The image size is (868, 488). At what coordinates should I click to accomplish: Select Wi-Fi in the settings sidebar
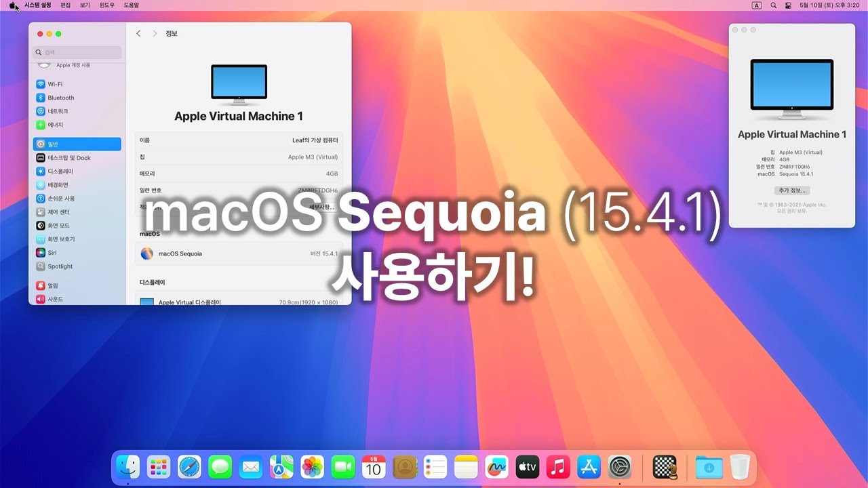pyautogui.click(x=77, y=84)
